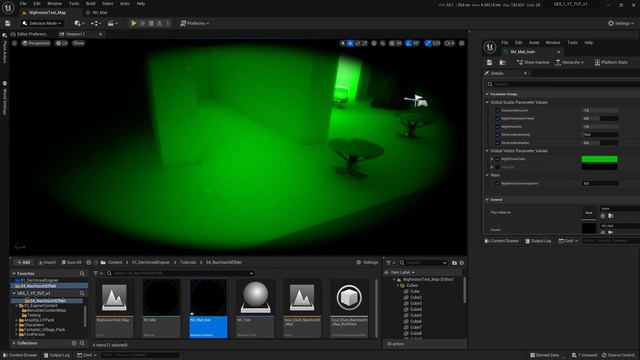Click the Outliner add folder icon
640x360 pixels.
pos(454,263)
